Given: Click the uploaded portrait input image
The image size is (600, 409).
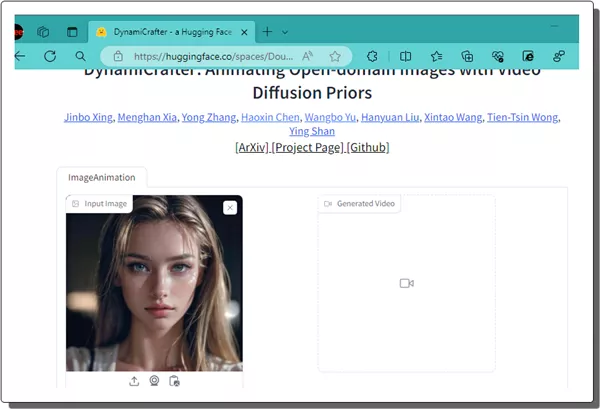Looking at the screenshot, I should 154,283.
